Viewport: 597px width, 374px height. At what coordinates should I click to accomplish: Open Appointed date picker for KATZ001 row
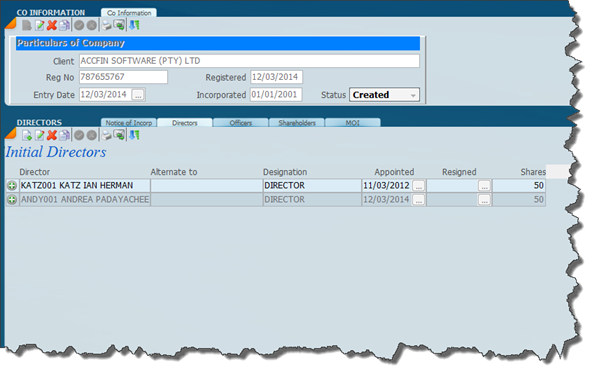(x=419, y=186)
